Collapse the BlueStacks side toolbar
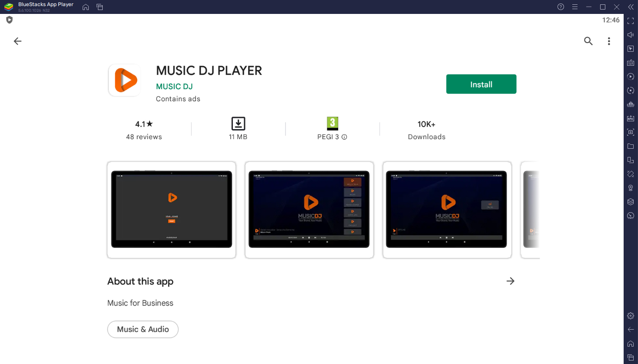The height and width of the screenshot is (364, 638). click(x=631, y=7)
